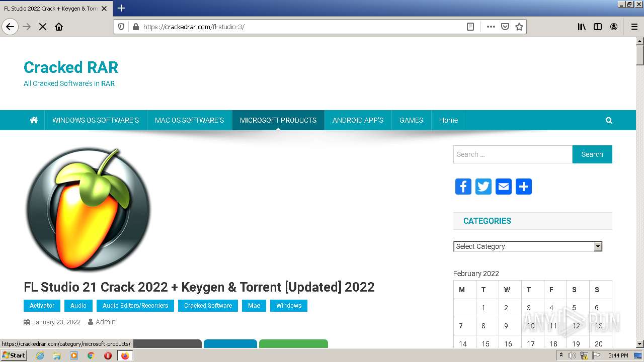This screenshot has height=362, width=644.
Task: Open the media player taskbar icon
Action: [x=74, y=355]
